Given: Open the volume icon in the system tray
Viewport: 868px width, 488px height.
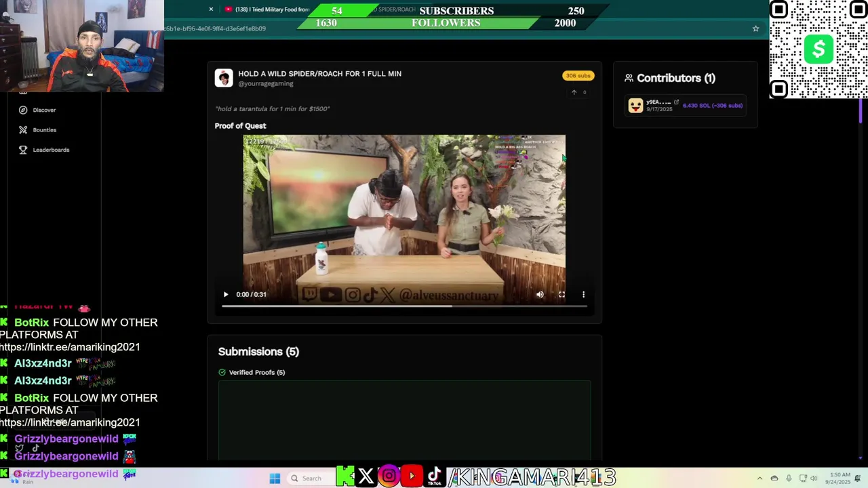Looking at the screenshot, I should point(813,479).
